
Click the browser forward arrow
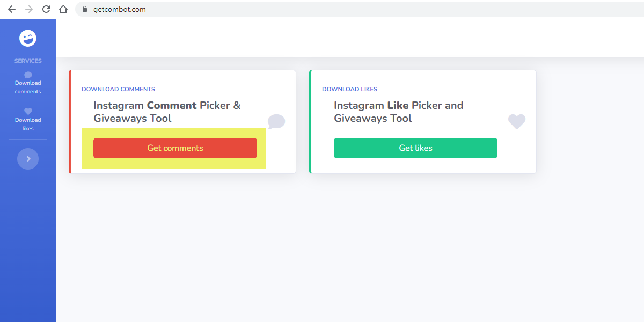(29, 9)
